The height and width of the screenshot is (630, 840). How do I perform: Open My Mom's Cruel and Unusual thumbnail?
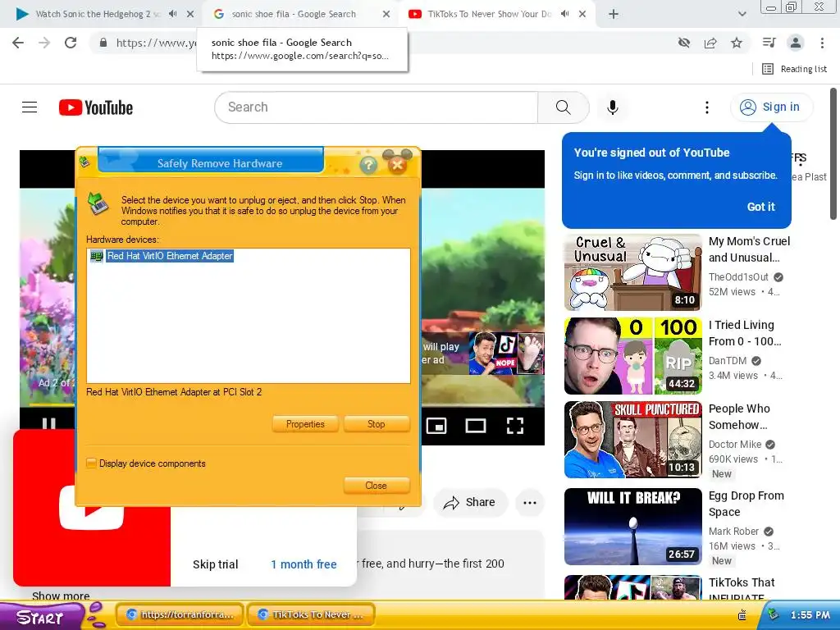tap(632, 272)
